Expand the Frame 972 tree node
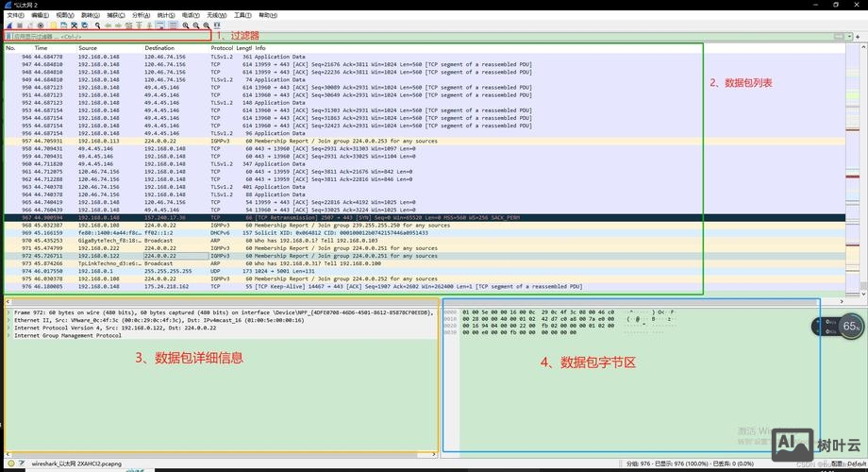The width and height of the screenshot is (868, 472). (x=8, y=312)
